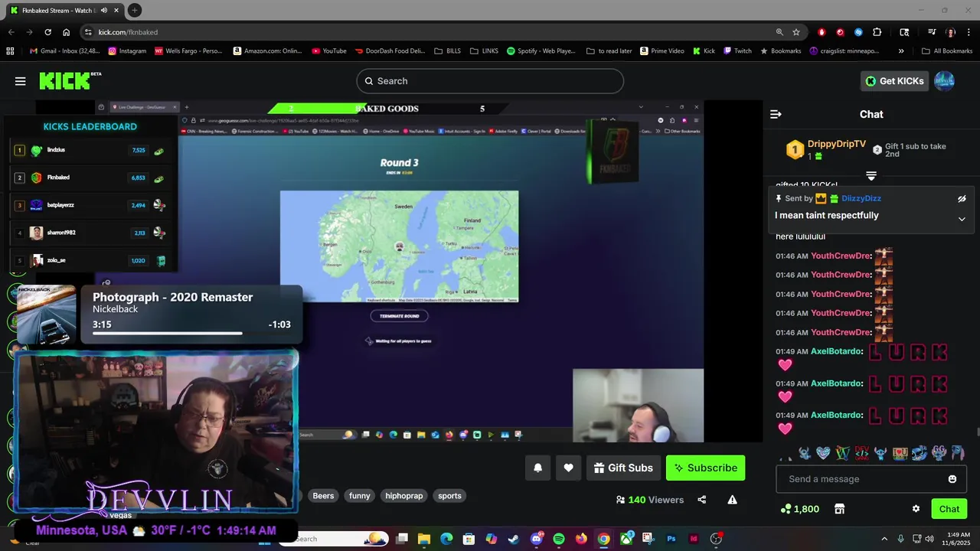Screen dimensions: 980x551
Task: Open chat settings gear
Action: pos(916,509)
